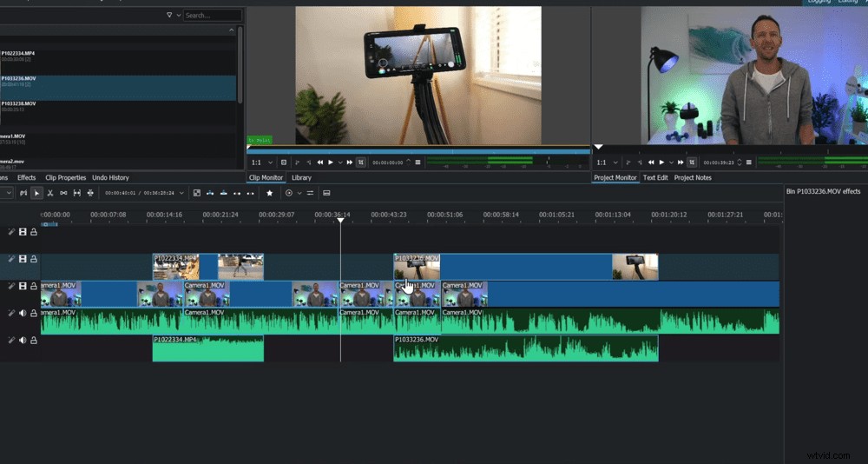Expand Project Monitor play options arrow
This screenshot has width=868, height=464.
pyautogui.click(x=671, y=162)
